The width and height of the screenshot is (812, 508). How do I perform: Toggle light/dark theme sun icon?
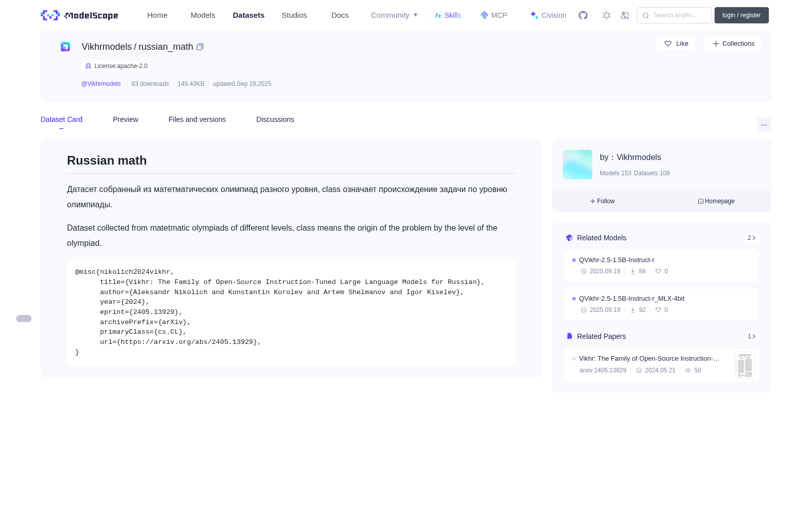pyautogui.click(x=606, y=15)
